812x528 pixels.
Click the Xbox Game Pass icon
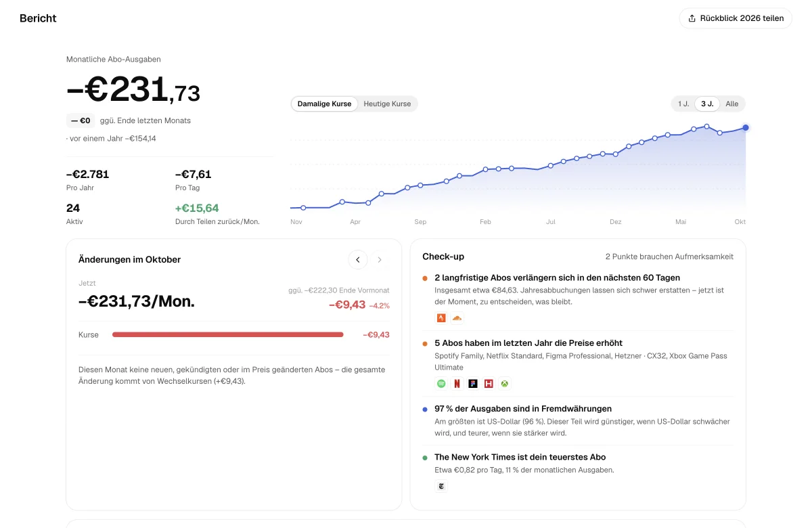pos(505,383)
